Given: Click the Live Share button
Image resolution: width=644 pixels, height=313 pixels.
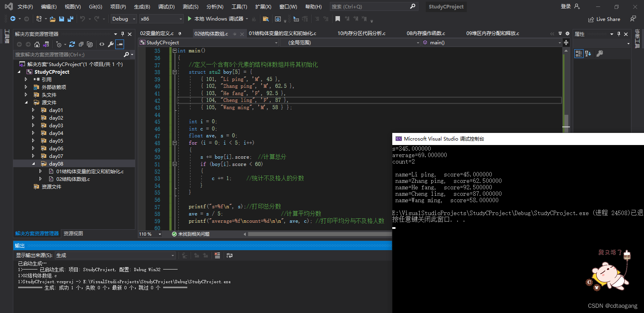Looking at the screenshot, I should click(604, 19).
